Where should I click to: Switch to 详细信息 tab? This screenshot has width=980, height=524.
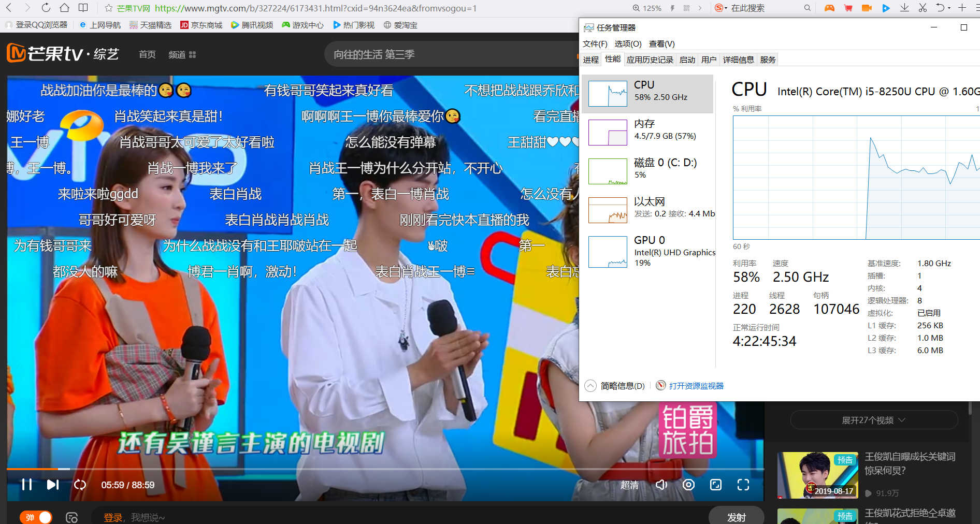(x=738, y=60)
